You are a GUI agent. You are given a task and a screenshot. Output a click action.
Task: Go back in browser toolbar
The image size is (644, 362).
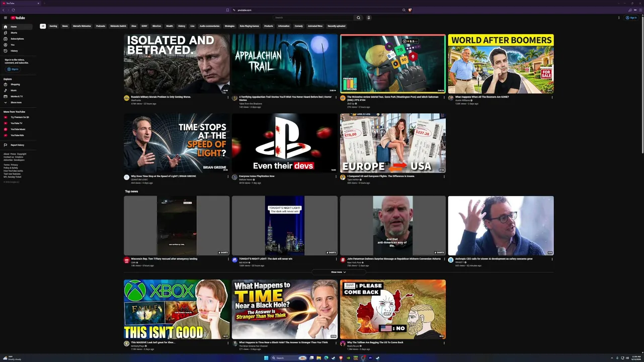coord(3,10)
